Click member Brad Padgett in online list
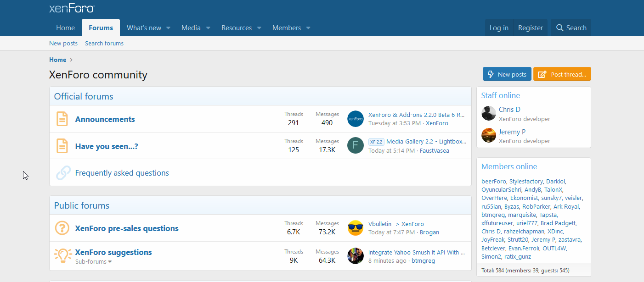The image size is (644, 282). pyautogui.click(x=558, y=223)
